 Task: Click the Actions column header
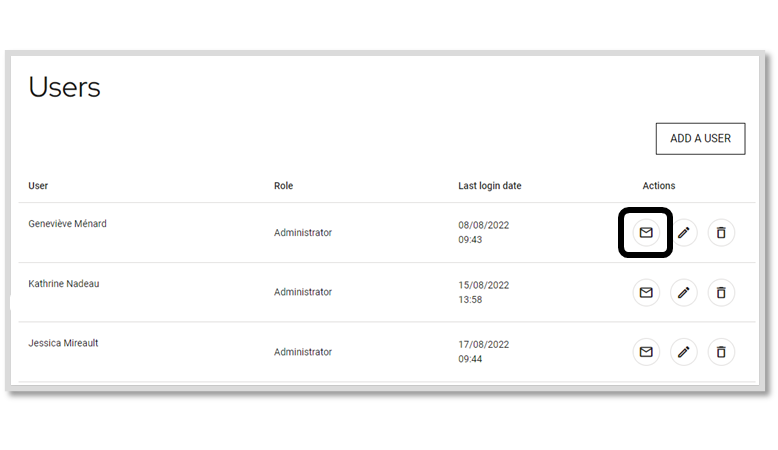point(658,186)
